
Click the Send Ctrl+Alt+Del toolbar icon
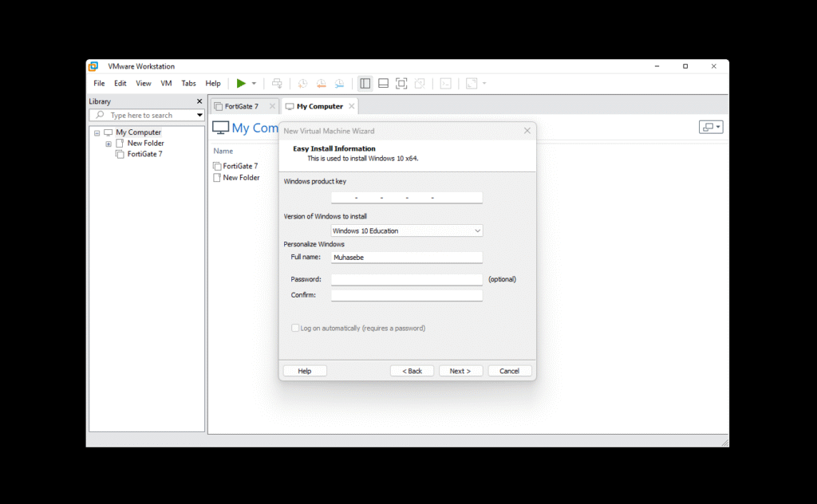[277, 84]
